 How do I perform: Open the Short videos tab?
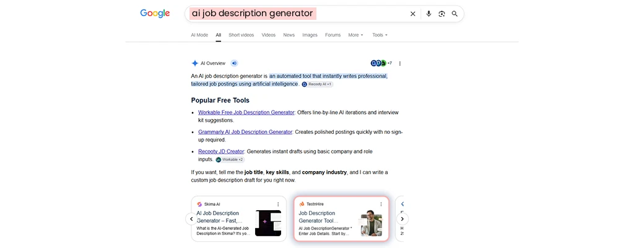tap(241, 35)
